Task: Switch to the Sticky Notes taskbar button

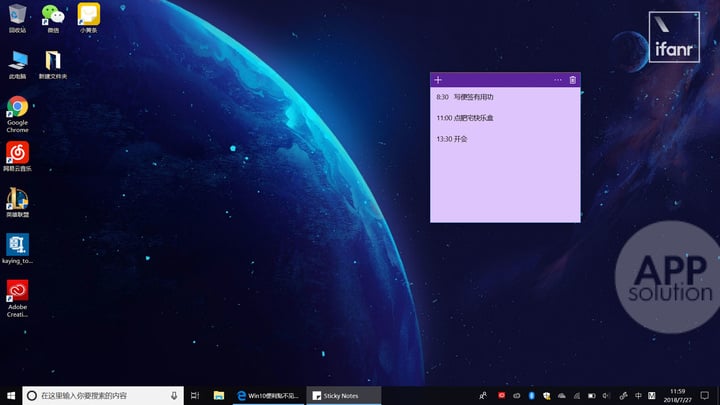Action: [343, 395]
